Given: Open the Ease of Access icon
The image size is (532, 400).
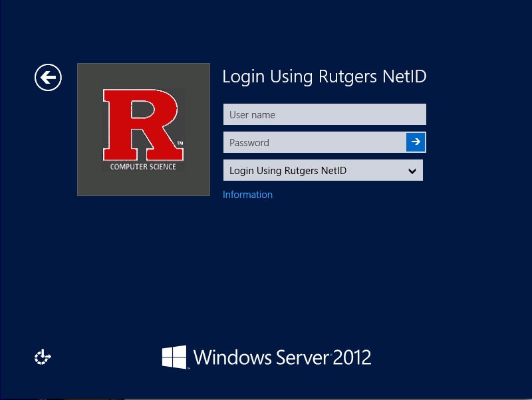Looking at the screenshot, I should [x=43, y=357].
